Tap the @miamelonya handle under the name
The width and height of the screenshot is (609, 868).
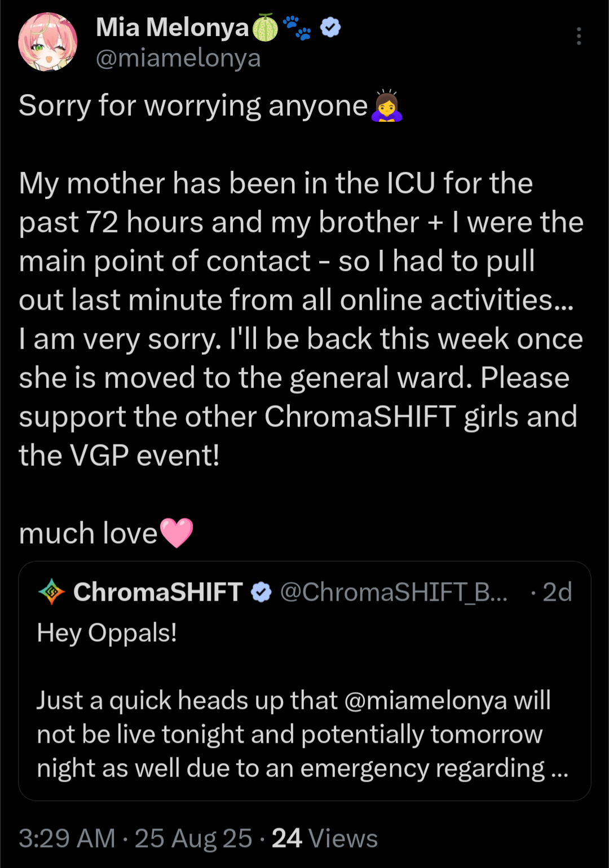click(x=178, y=58)
